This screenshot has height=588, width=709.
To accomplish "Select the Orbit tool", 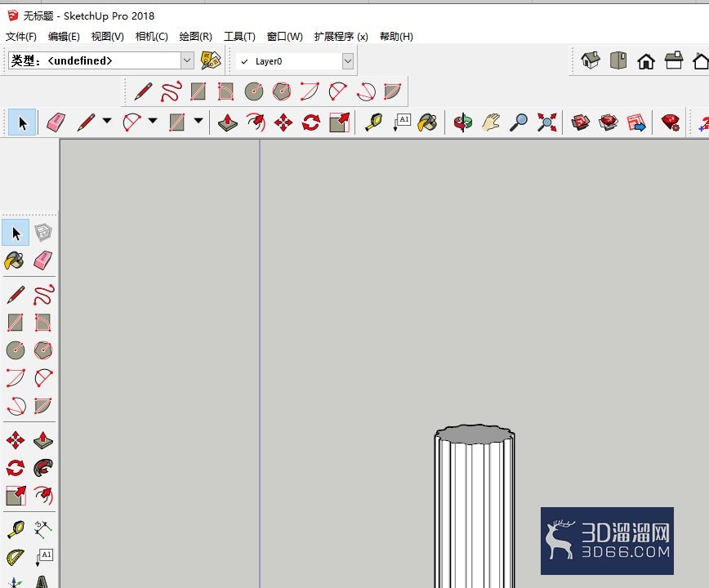I will 463,122.
